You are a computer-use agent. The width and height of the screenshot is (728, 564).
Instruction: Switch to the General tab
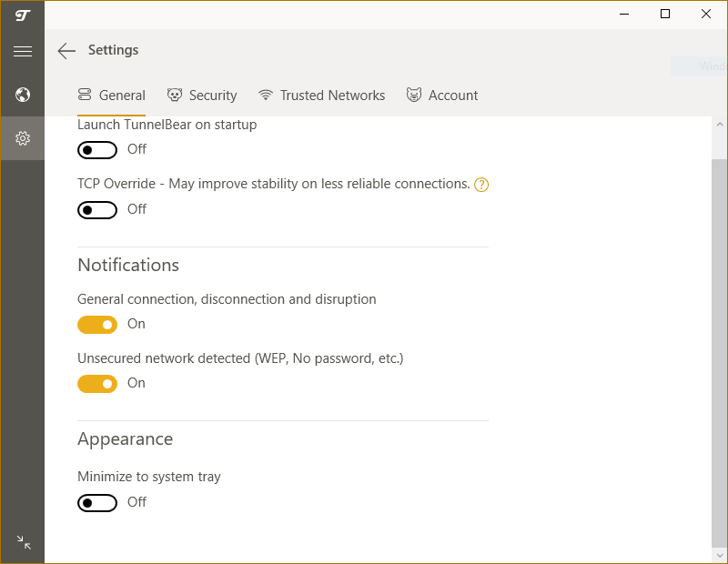pyautogui.click(x=111, y=96)
